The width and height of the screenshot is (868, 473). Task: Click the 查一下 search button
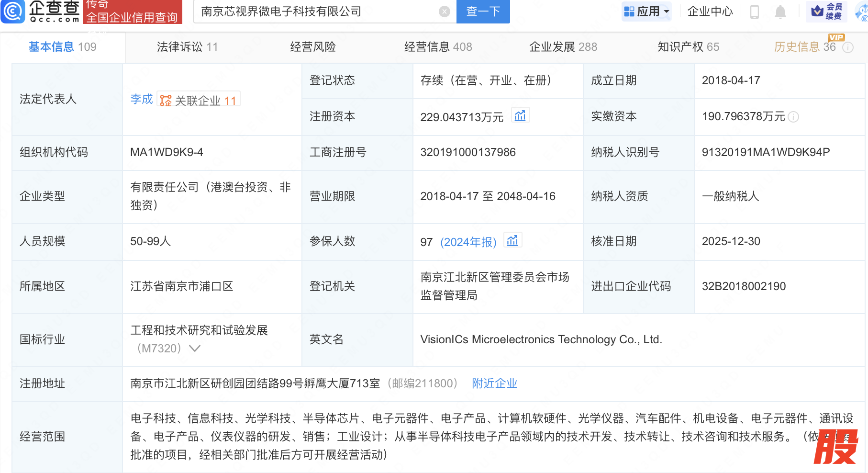pos(483,11)
